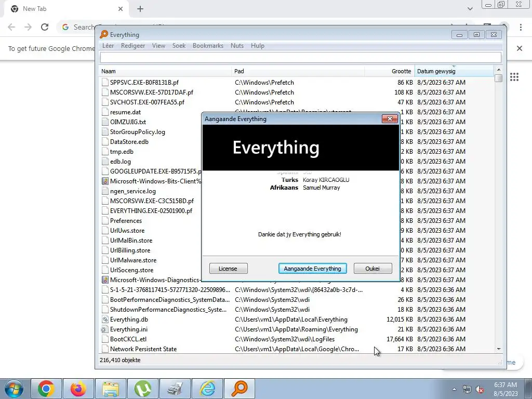Screen dimensions: 532x399
Task: Open uTorrent from the taskbar
Action: coord(143,389)
